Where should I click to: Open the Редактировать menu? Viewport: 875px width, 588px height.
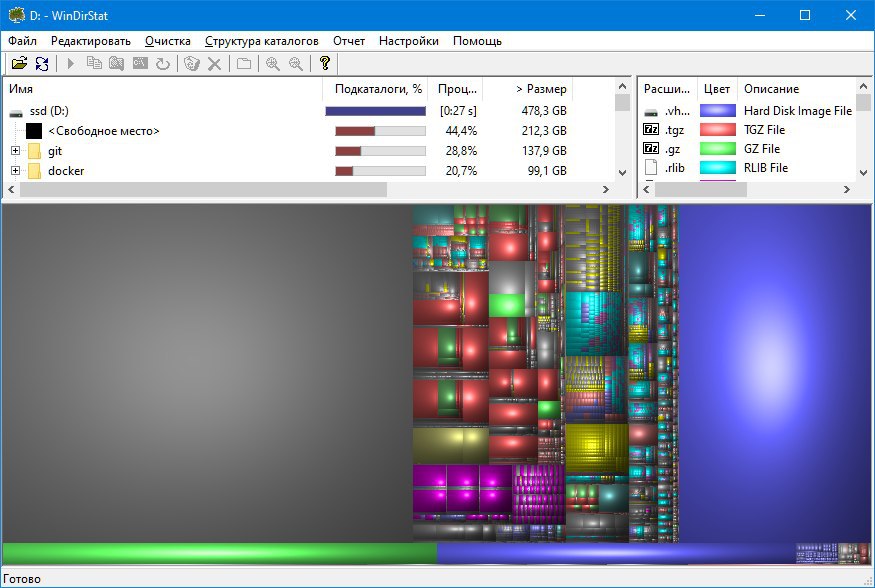point(90,41)
